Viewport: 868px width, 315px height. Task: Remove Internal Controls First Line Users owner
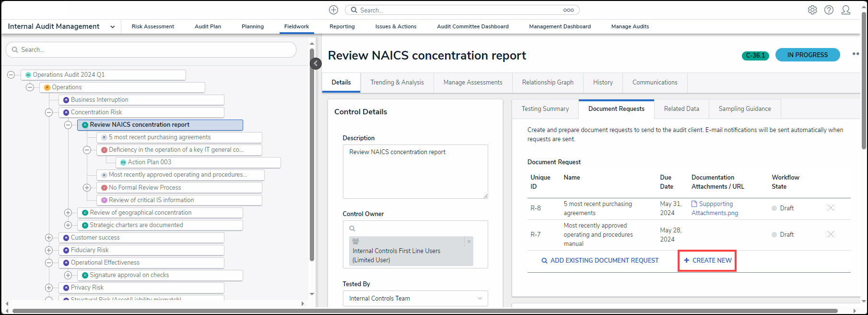[469, 242]
